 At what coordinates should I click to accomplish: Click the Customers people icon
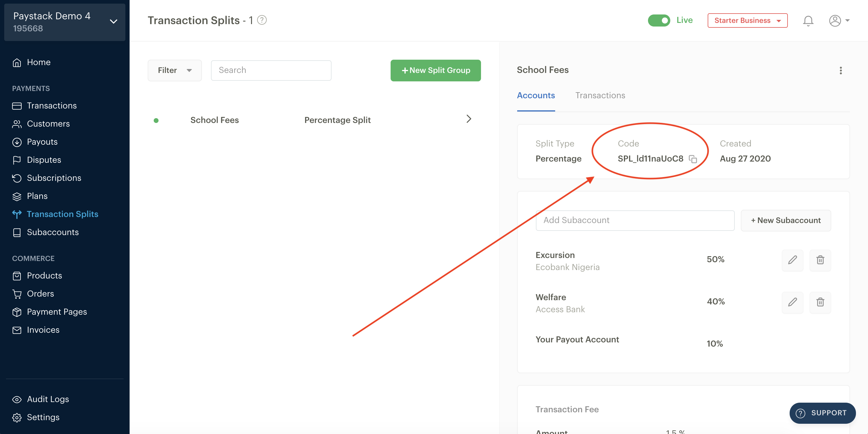click(x=17, y=124)
